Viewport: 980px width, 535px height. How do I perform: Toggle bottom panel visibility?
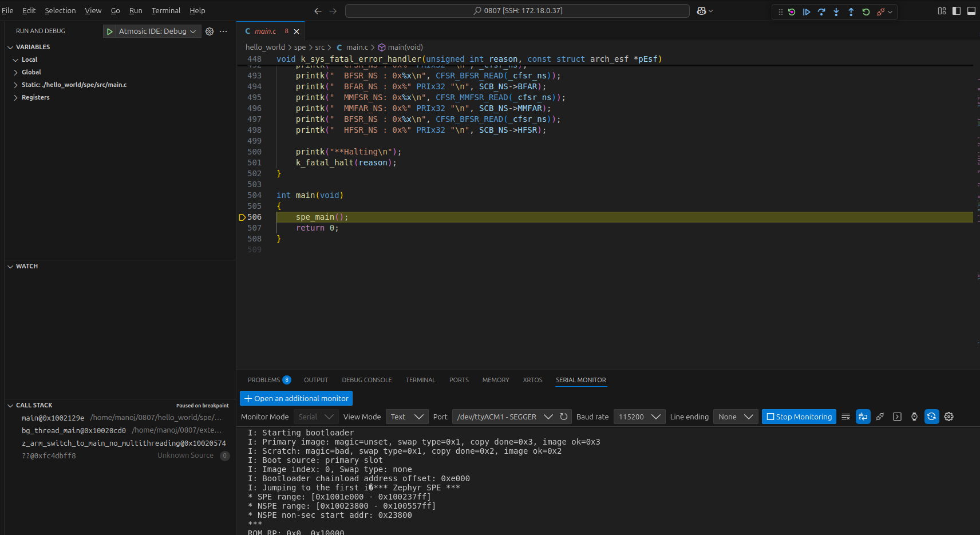point(971,11)
